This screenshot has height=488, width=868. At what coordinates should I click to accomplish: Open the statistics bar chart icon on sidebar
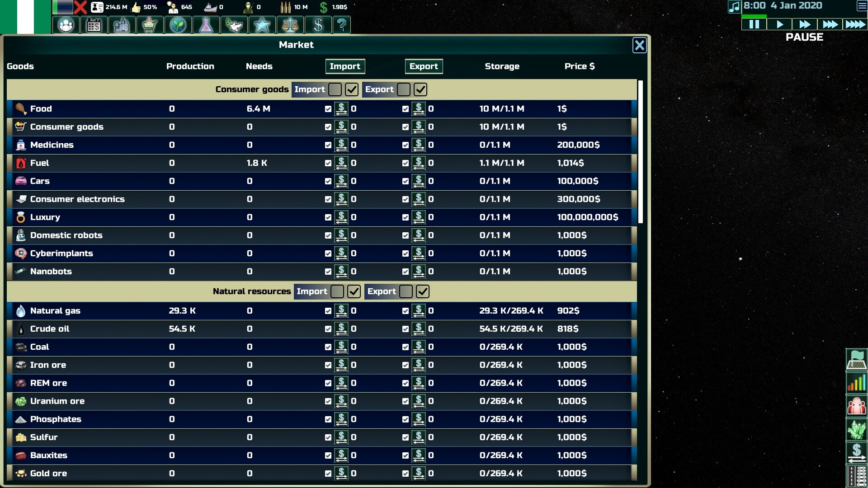[x=857, y=382]
